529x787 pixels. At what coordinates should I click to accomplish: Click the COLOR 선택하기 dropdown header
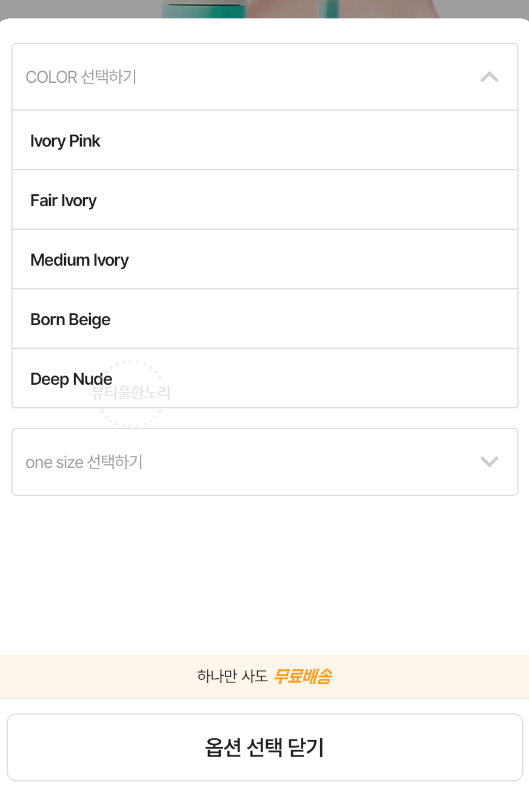[x=265, y=77]
